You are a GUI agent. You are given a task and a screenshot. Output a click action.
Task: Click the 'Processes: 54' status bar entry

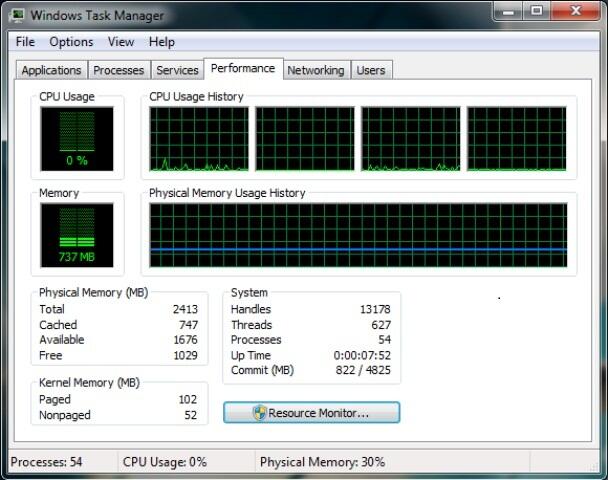[46, 462]
